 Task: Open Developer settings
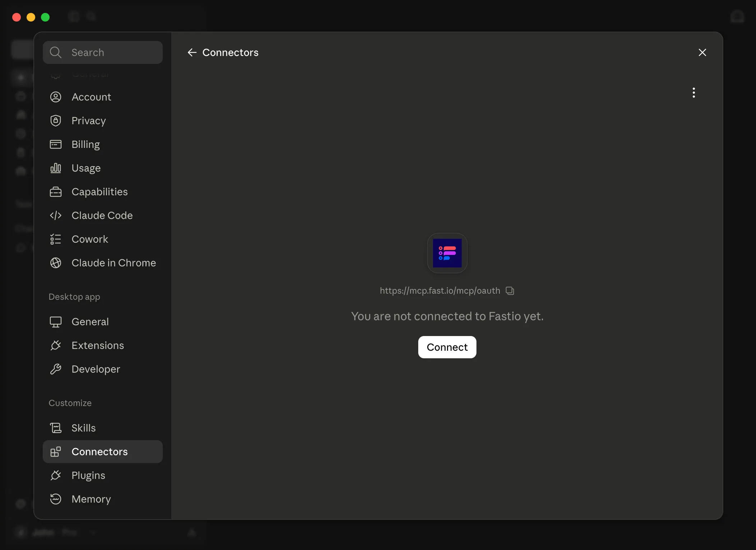[103, 369]
